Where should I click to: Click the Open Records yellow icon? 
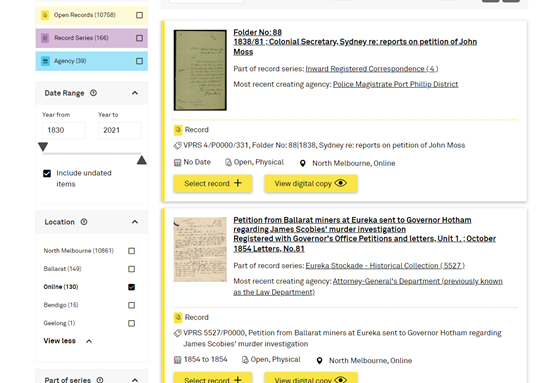pos(45,15)
